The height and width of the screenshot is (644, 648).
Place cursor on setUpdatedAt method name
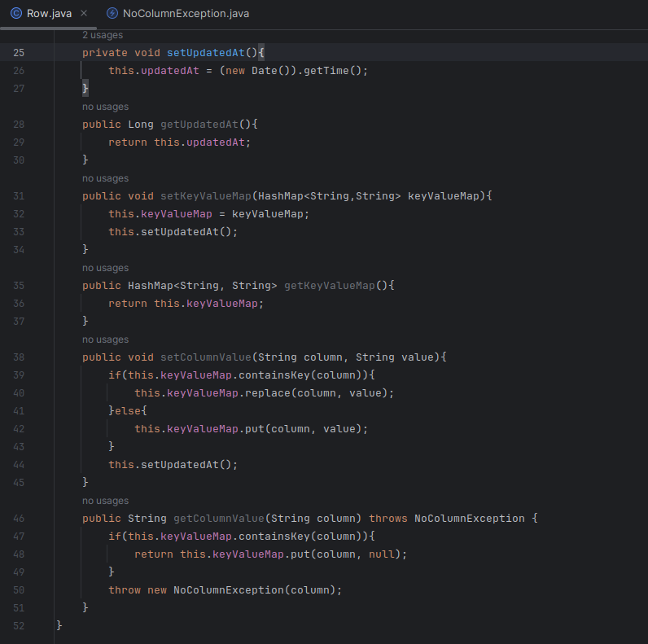[206, 53]
